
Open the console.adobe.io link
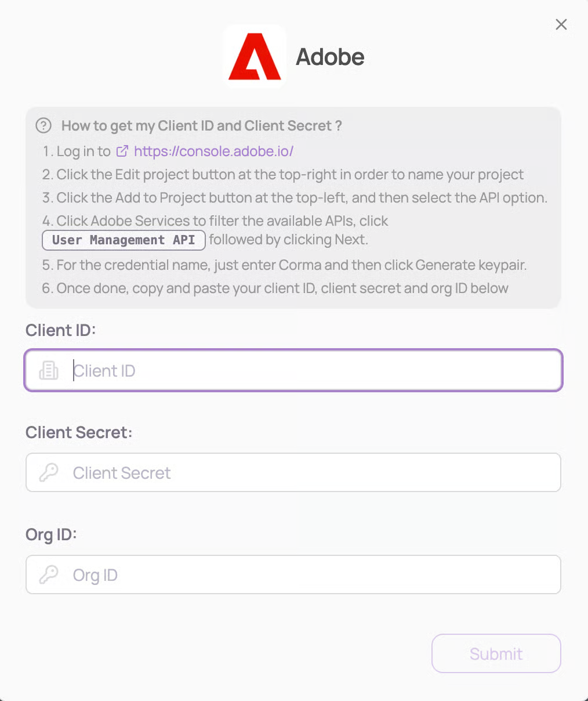tap(213, 151)
